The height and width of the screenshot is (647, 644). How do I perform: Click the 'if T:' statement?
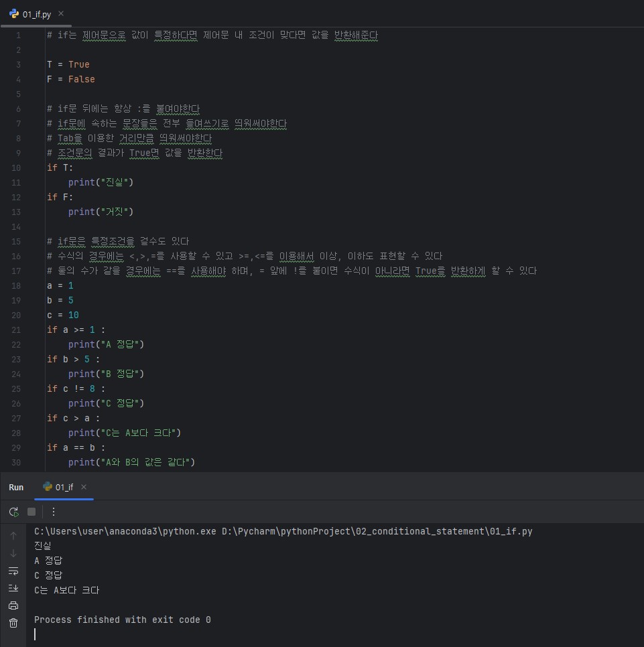pos(60,167)
